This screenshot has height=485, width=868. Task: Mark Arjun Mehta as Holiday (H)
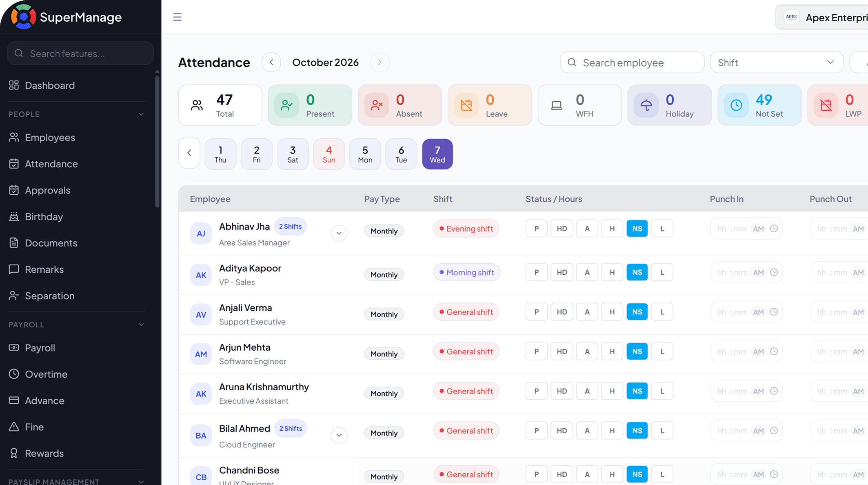point(612,352)
